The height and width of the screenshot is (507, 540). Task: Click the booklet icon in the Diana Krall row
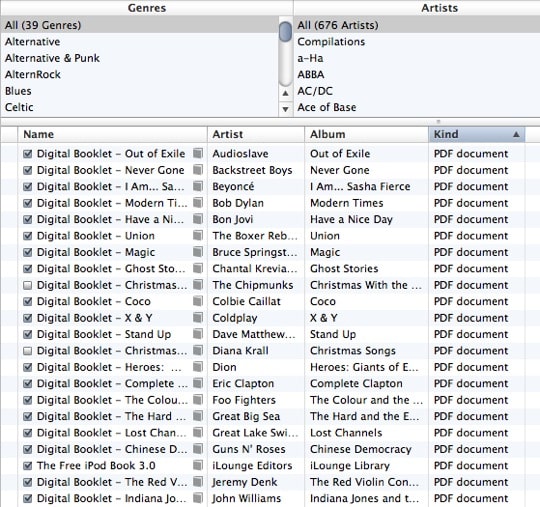coord(198,350)
